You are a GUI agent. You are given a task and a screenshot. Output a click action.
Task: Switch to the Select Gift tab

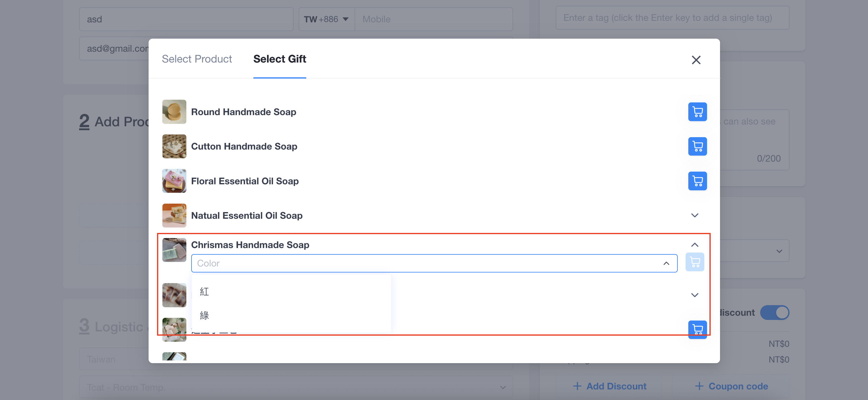point(280,59)
